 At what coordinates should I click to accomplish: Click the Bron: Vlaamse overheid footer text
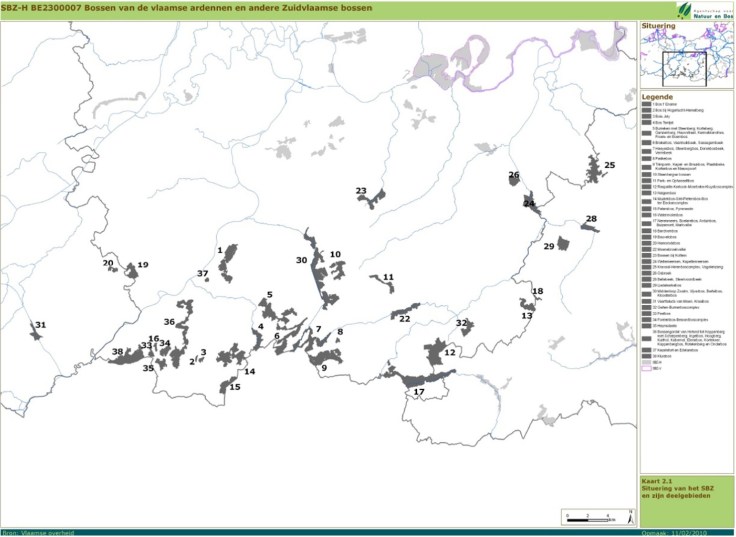click(38, 533)
